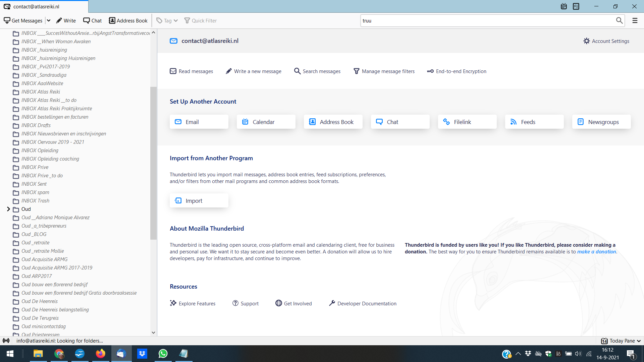Set up Filelink

coord(467,122)
